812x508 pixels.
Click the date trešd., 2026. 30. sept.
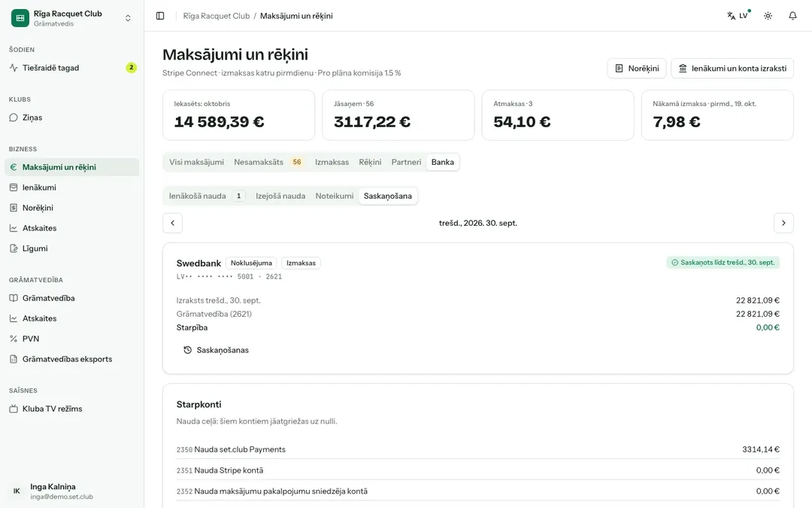(x=478, y=223)
